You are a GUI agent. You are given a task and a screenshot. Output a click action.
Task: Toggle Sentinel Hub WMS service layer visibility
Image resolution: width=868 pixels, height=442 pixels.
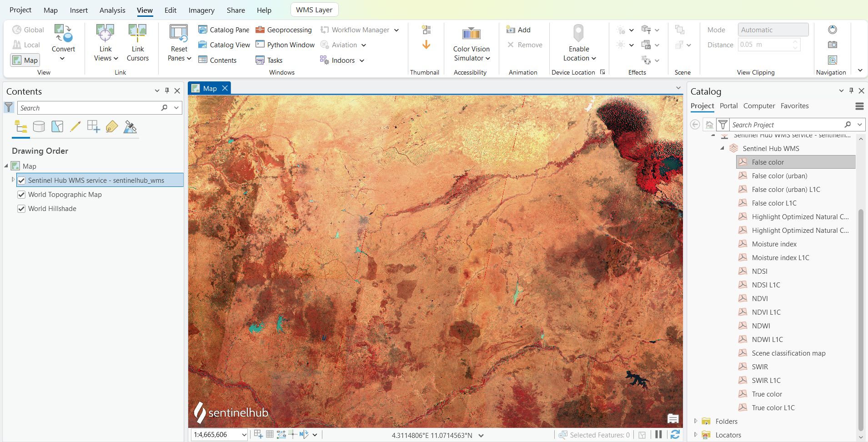[x=21, y=180]
